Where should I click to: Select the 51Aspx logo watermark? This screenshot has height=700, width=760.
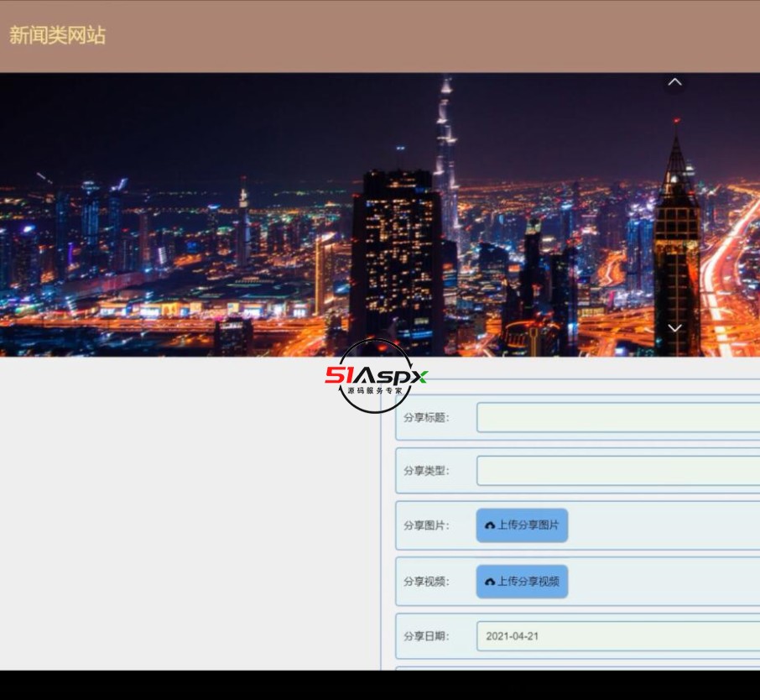coord(377,374)
